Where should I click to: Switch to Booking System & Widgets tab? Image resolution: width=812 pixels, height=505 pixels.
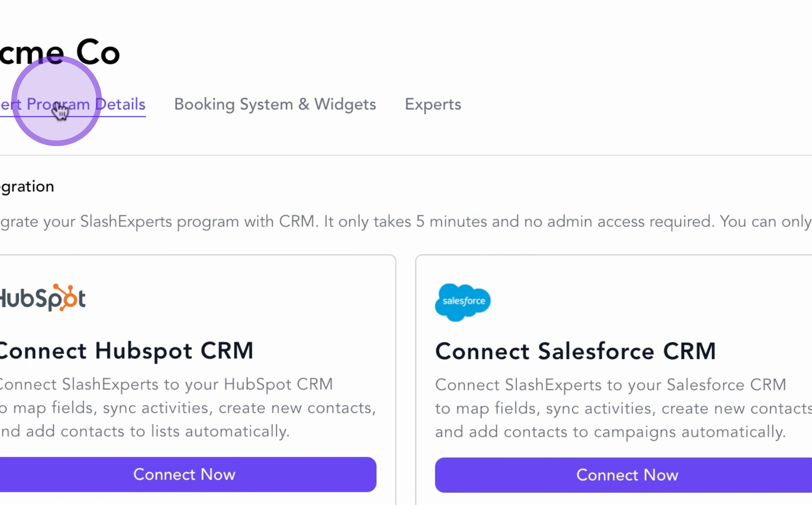pyautogui.click(x=275, y=104)
